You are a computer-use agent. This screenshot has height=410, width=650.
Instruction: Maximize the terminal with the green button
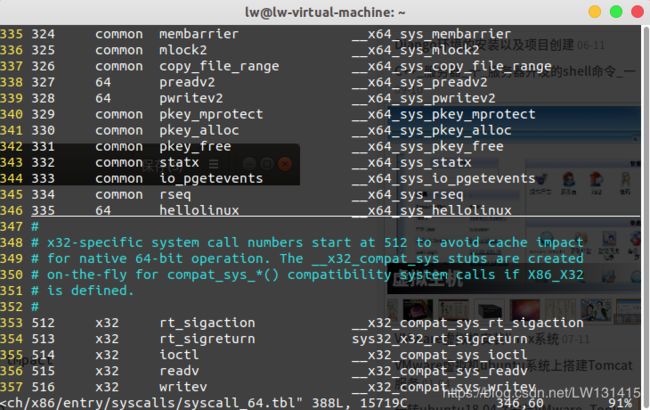(616, 12)
